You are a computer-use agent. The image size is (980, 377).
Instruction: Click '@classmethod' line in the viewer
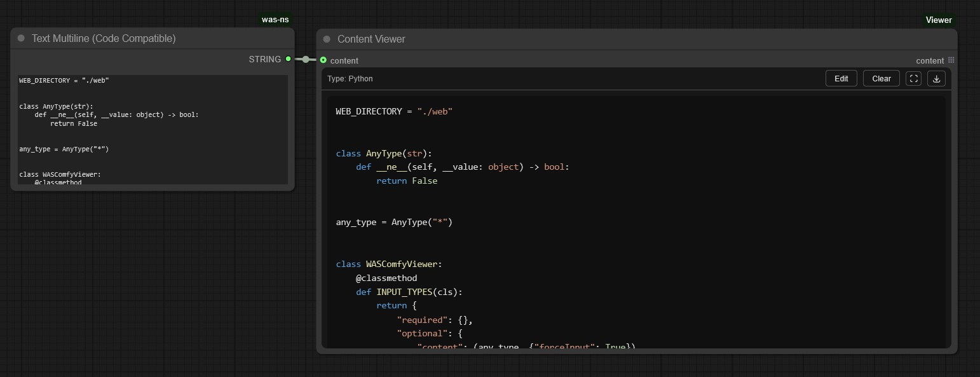click(x=386, y=278)
